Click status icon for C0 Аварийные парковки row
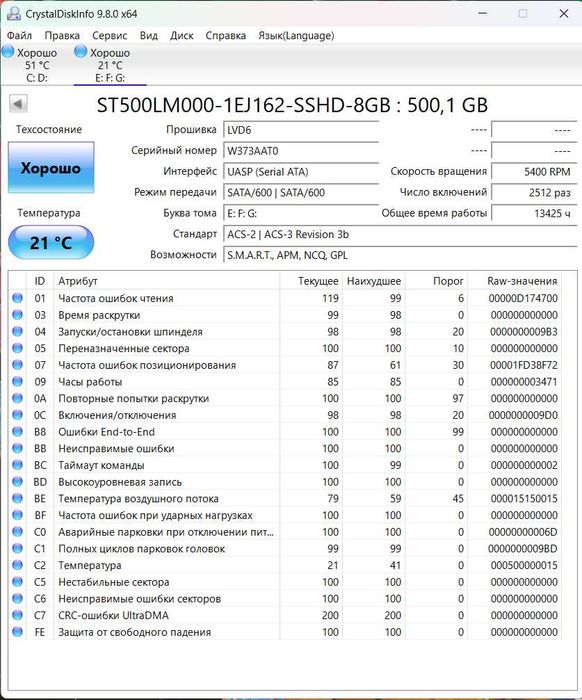Screen dimensions: 582x700 (x=17, y=532)
